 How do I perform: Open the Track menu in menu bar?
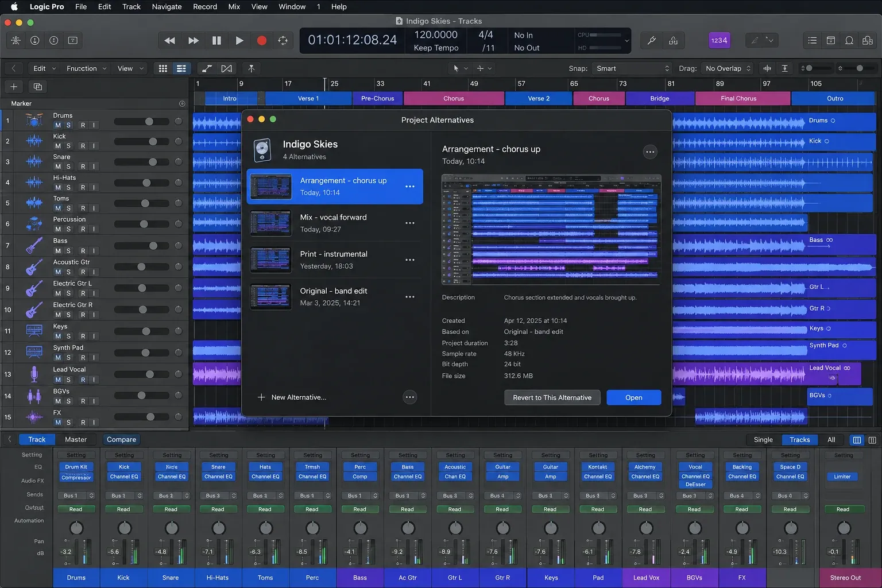131,6
